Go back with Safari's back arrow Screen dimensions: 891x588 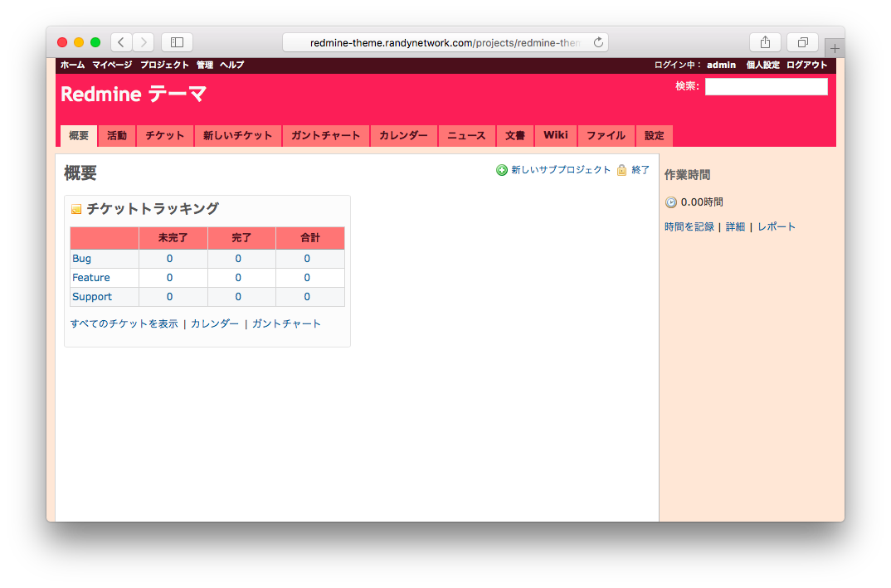pos(121,42)
